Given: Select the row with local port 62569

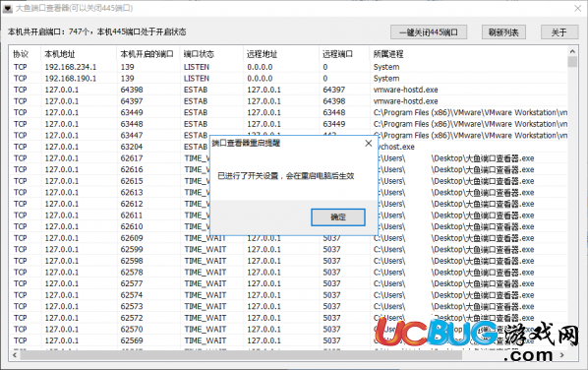Looking at the screenshot, I should pyautogui.click(x=288, y=340).
